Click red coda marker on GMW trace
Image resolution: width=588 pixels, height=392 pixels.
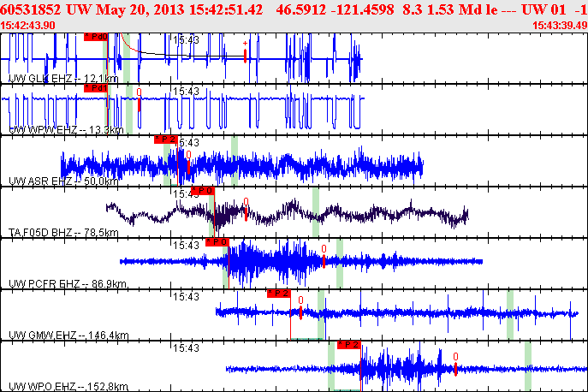pos(300,308)
